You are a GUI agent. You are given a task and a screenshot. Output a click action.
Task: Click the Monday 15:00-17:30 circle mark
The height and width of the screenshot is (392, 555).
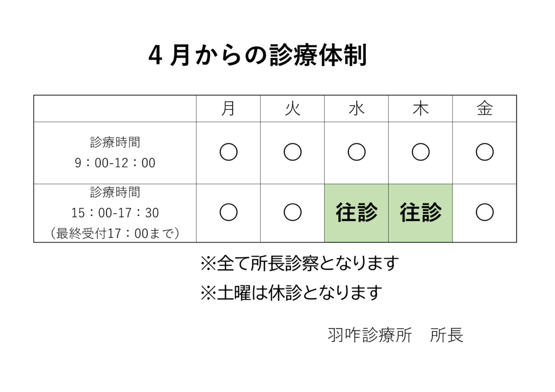pos(229,213)
